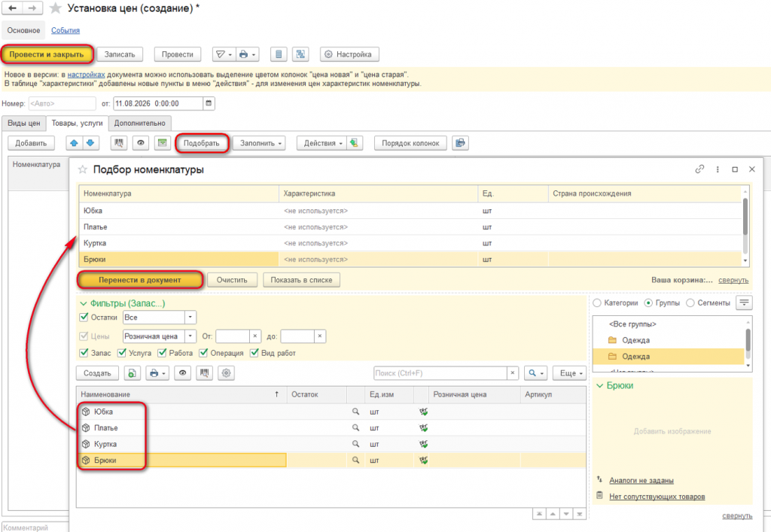The image size is (771, 532).
Task: Open the Заполнить dropdown menu
Action: [x=259, y=143]
